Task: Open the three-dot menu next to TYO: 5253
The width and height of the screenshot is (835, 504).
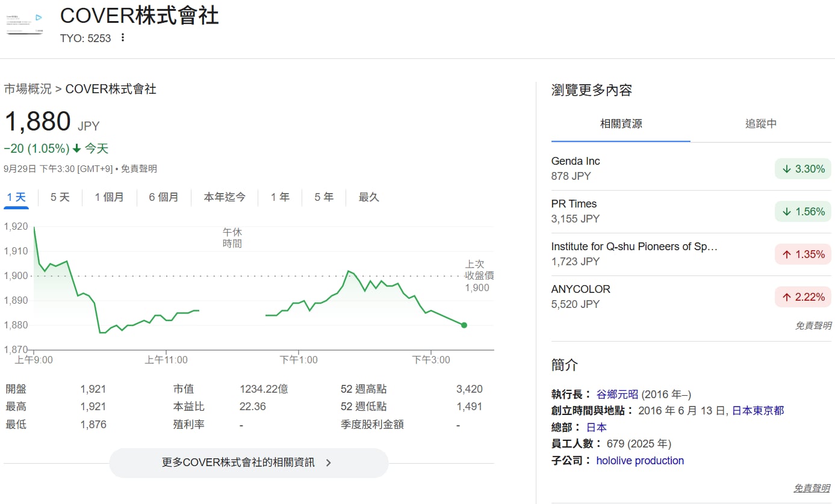Action: (x=123, y=38)
